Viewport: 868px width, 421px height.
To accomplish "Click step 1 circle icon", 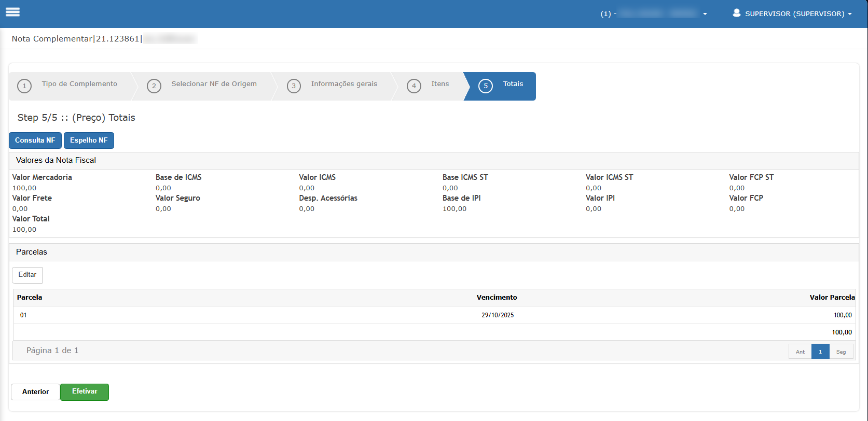I will [x=24, y=86].
